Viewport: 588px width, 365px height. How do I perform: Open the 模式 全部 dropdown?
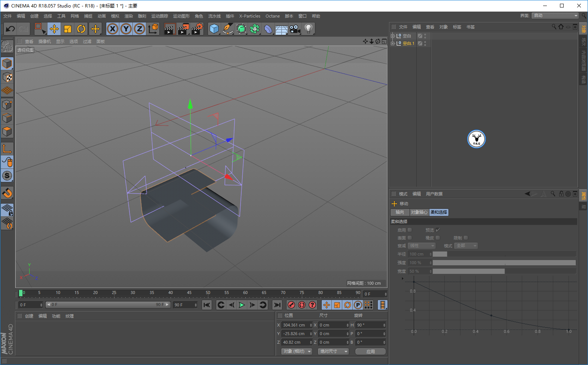(x=466, y=246)
